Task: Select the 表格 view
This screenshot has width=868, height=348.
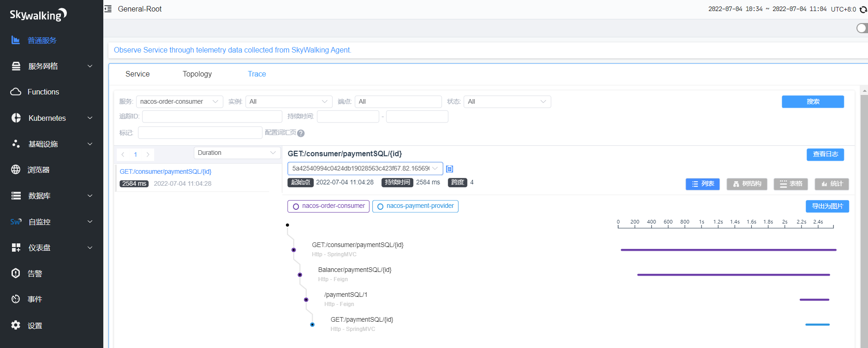Action: [x=791, y=184]
